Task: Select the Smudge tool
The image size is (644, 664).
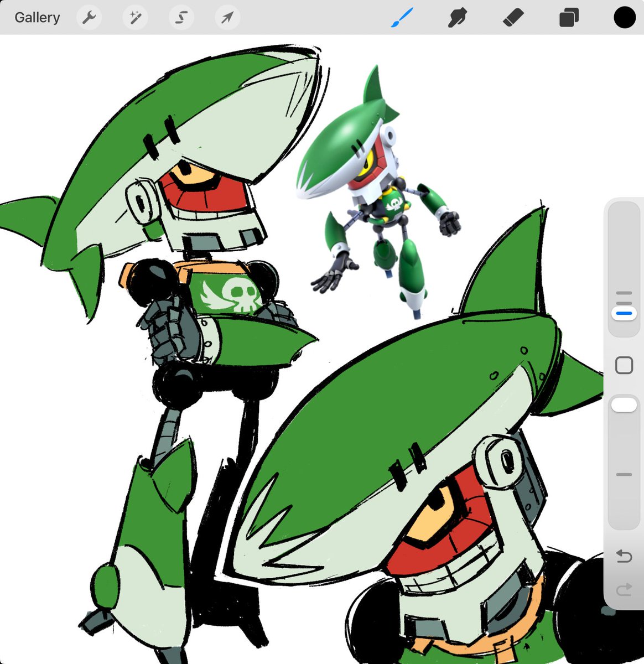Action: point(458,18)
